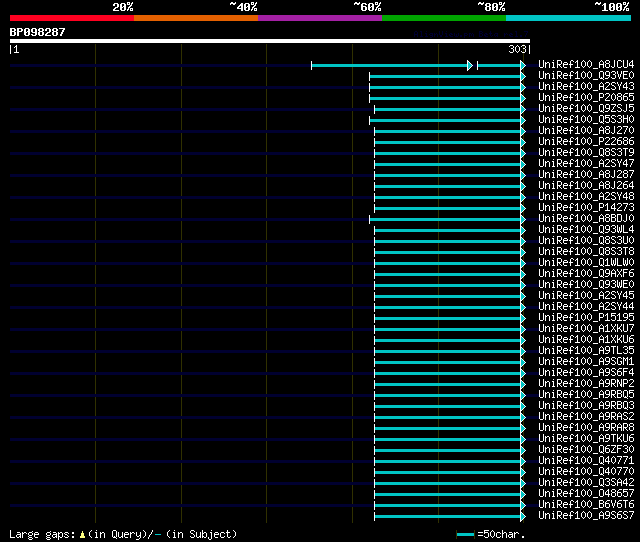This screenshot has width=640, height=542.
Task: Select UniRef100_Q8S3T9 label
Action: point(586,153)
